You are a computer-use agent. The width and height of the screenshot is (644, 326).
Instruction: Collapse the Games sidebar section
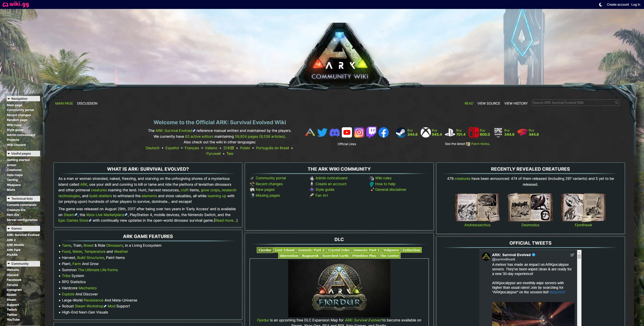23,229
